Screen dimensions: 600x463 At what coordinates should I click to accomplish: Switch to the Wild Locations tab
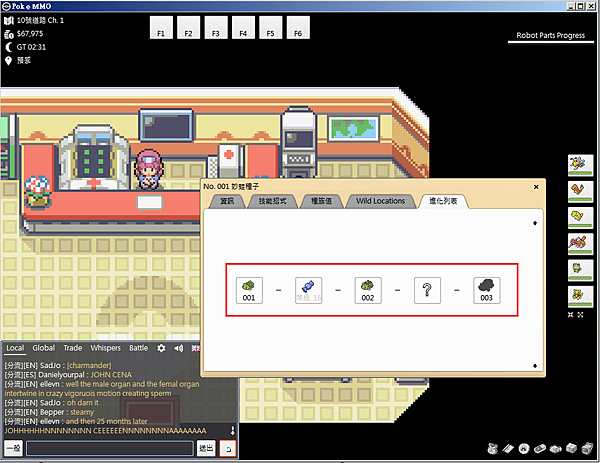click(380, 201)
